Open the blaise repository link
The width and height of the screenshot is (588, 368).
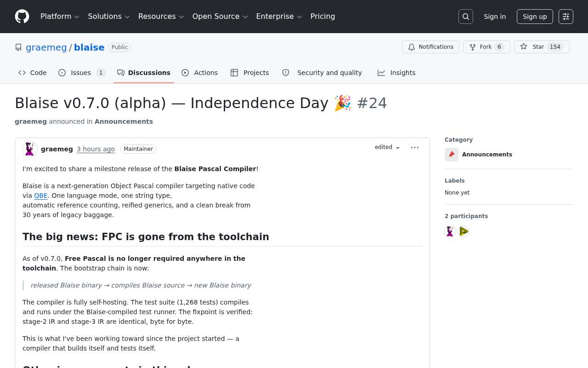click(89, 47)
